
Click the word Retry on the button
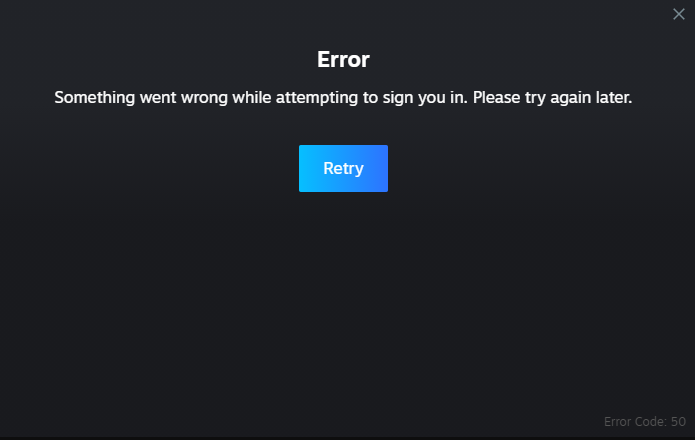[343, 168]
